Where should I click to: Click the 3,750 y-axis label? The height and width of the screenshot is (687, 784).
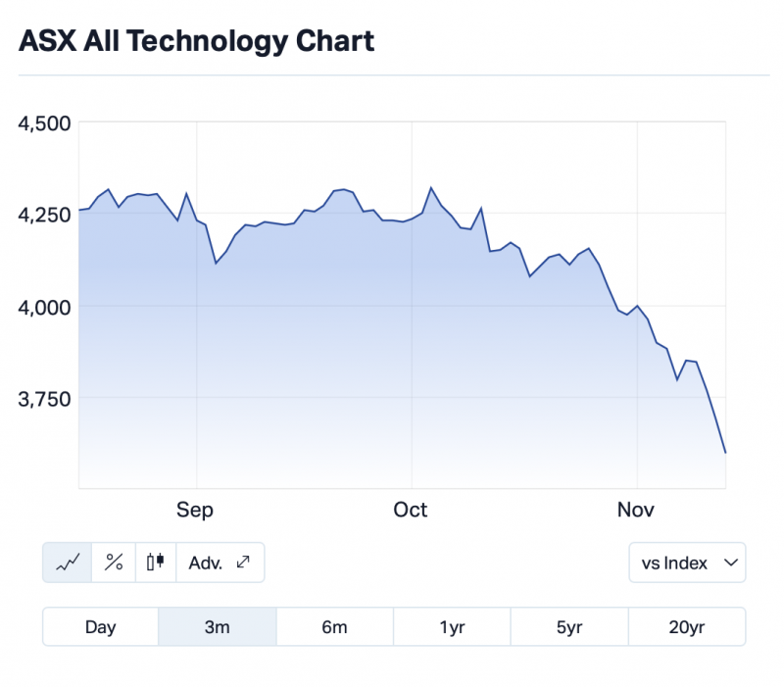[x=45, y=398]
